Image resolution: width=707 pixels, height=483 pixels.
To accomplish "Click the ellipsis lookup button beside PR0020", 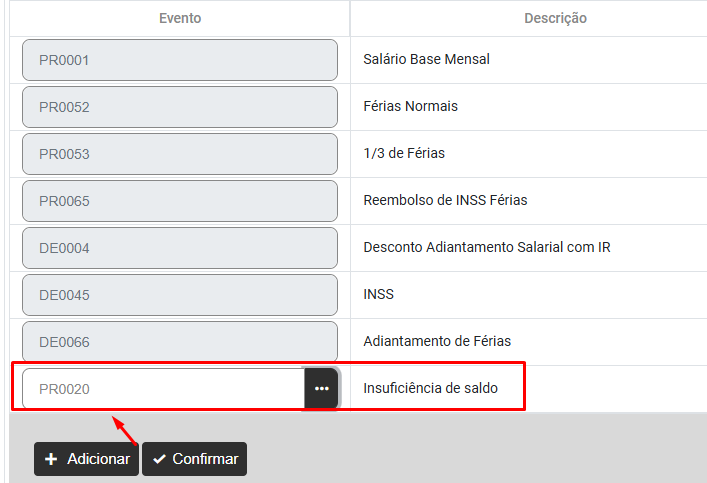I will coord(321,388).
